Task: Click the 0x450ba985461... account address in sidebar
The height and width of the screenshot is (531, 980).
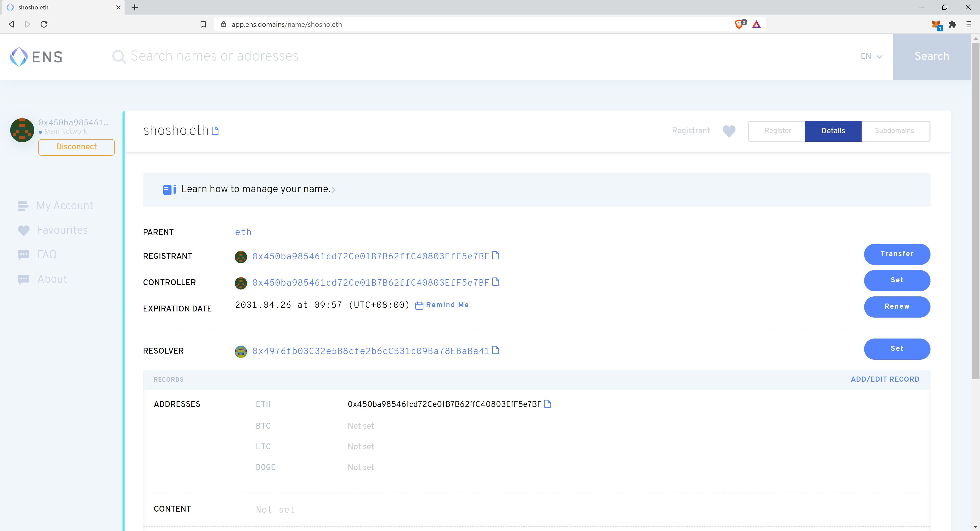Action: pyautogui.click(x=73, y=123)
